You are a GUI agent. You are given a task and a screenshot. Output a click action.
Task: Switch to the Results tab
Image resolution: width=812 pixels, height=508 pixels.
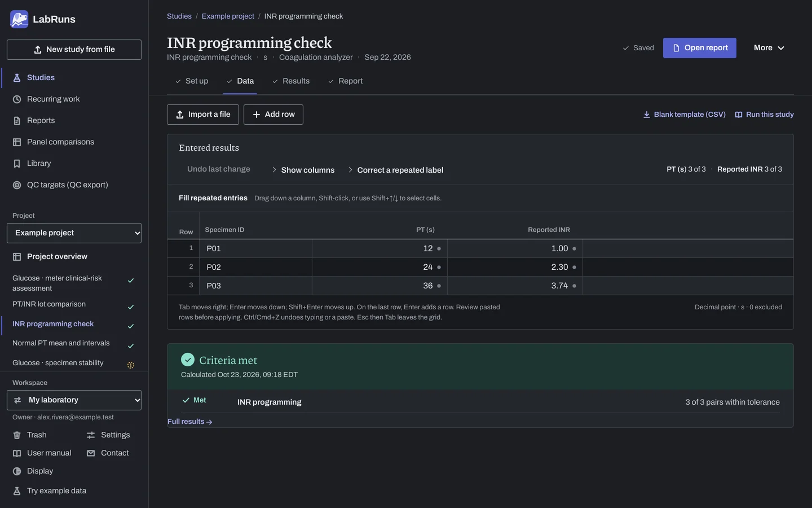click(291, 81)
